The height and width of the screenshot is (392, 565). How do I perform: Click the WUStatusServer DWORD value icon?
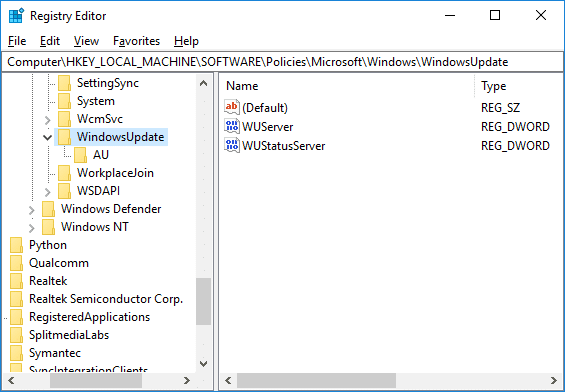[232, 146]
